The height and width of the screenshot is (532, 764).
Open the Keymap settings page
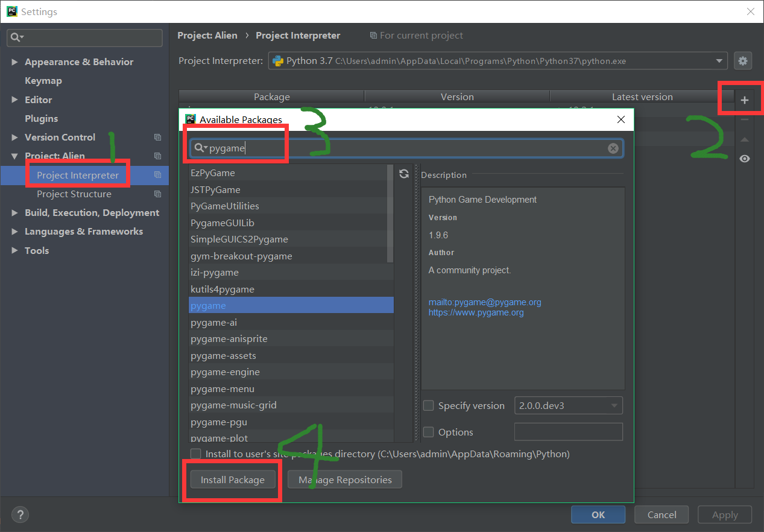click(43, 81)
